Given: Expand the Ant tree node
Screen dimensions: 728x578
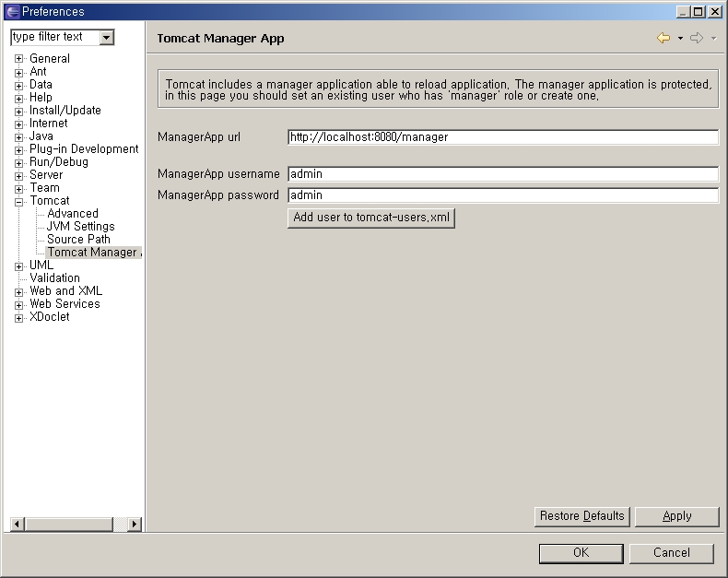Looking at the screenshot, I should click(18, 72).
